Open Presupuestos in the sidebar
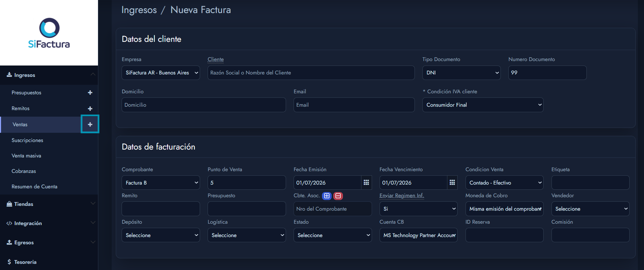Image resolution: width=644 pixels, height=270 pixels. coord(26,93)
